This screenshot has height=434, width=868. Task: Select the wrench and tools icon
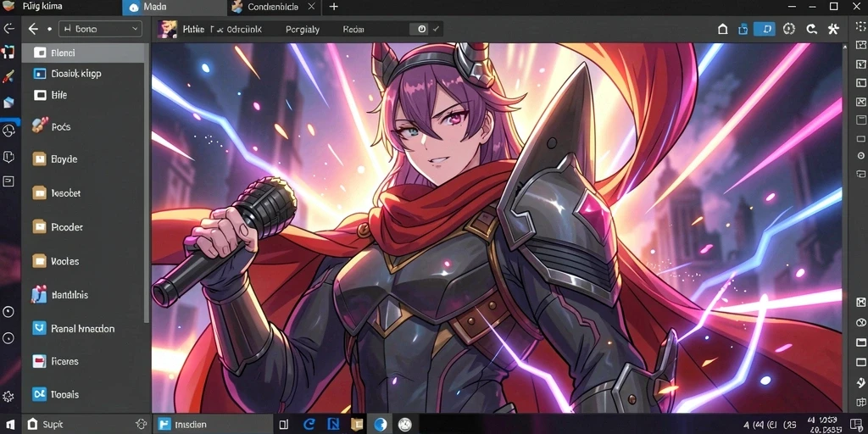pyautogui.click(x=833, y=30)
